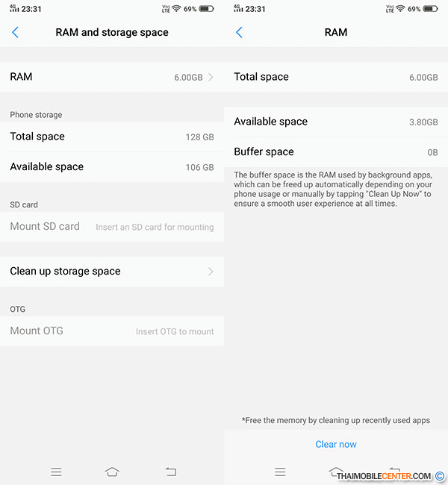Tap the RAM Total space 6.00GB row
Viewport: 448px width, 485px height.
coord(336,77)
